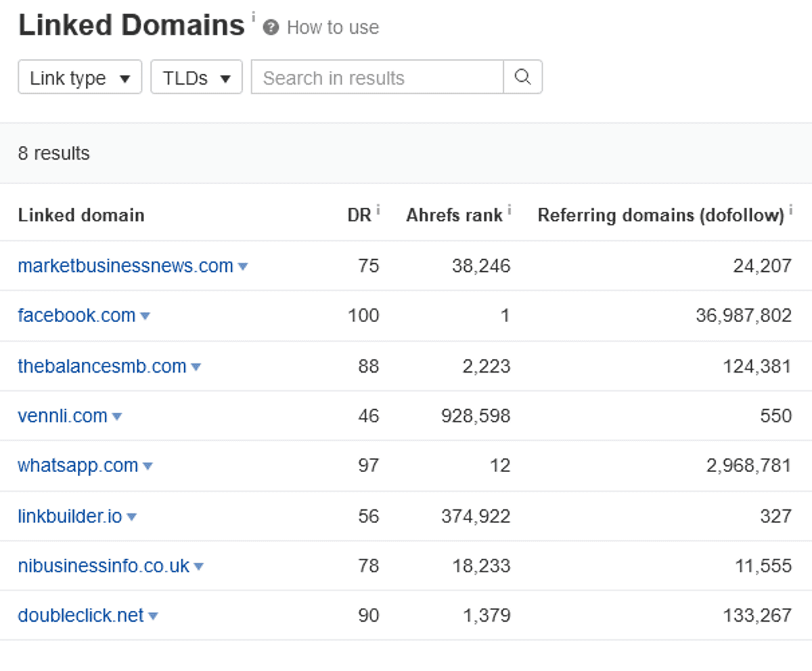This screenshot has height=671, width=812.
Task: Open nibusinessinfo.co.uk link
Action: 104,565
